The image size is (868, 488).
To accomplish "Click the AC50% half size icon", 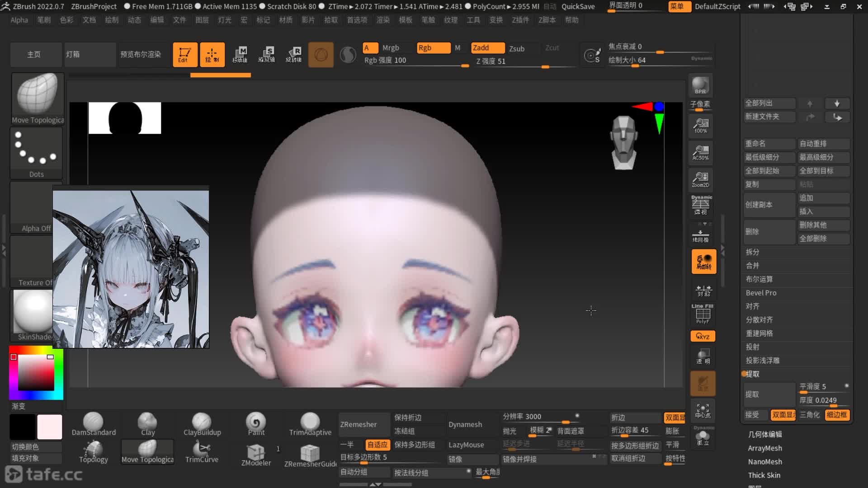I will [701, 153].
